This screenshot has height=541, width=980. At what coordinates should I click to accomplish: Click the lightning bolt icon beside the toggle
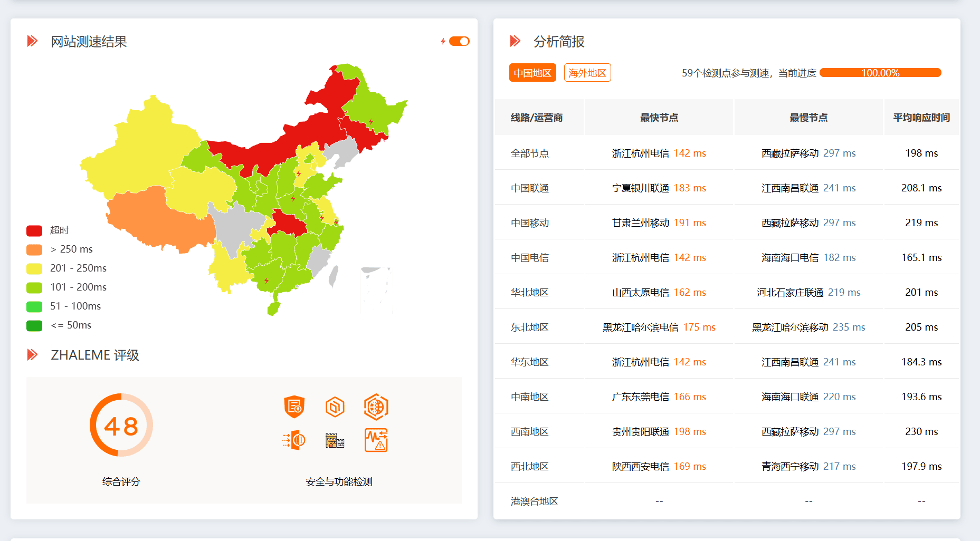click(x=443, y=41)
